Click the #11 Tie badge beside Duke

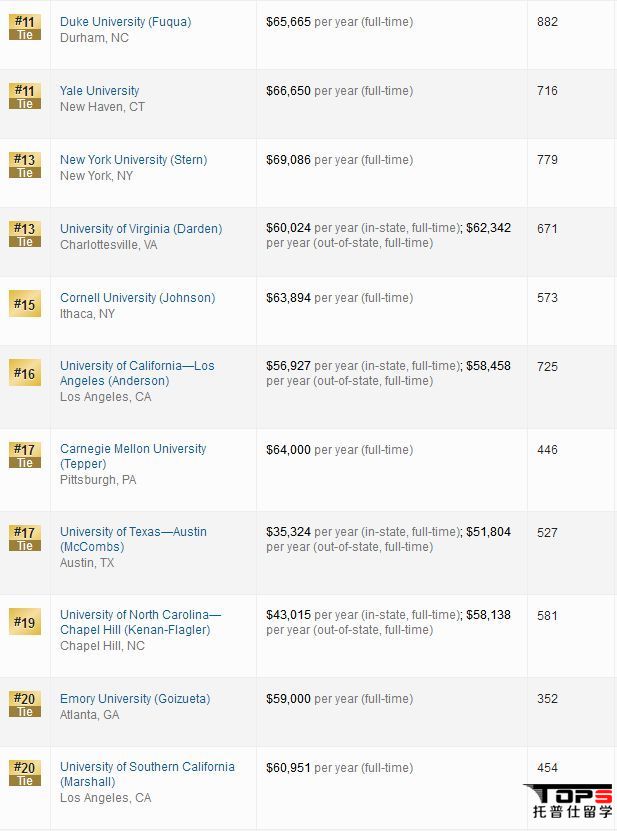(25, 27)
